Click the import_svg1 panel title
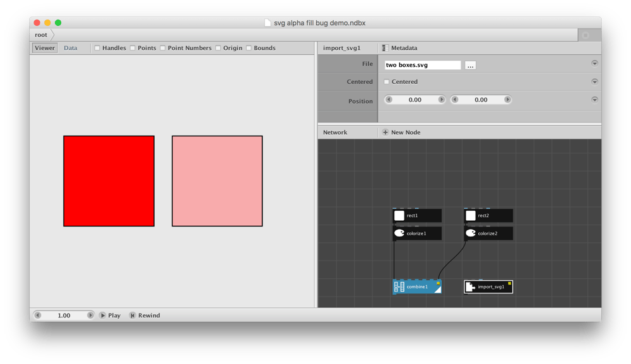This screenshot has height=364, width=631. [x=341, y=48]
